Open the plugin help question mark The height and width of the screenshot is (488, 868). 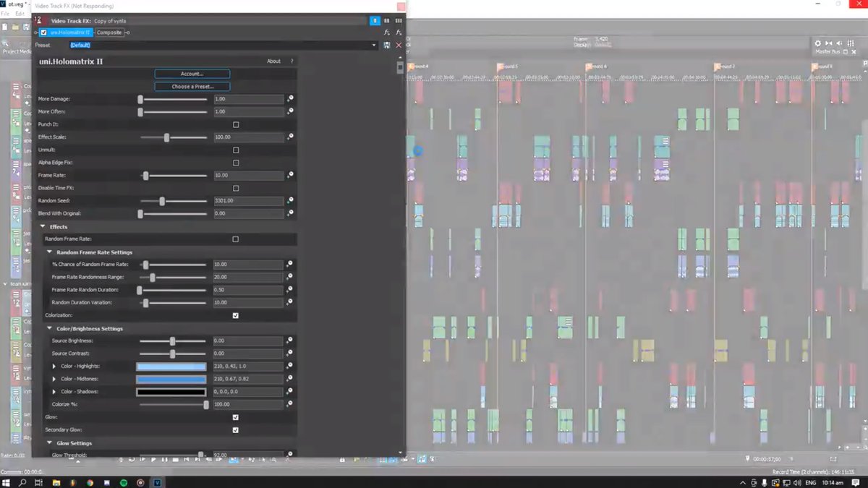[x=292, y=61]
